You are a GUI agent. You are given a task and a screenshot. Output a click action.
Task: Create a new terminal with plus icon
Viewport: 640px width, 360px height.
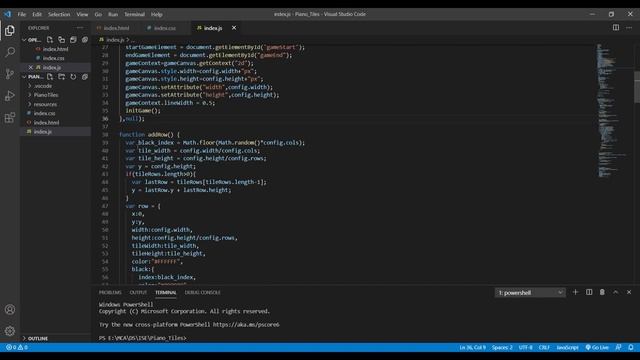pos(576,292)
